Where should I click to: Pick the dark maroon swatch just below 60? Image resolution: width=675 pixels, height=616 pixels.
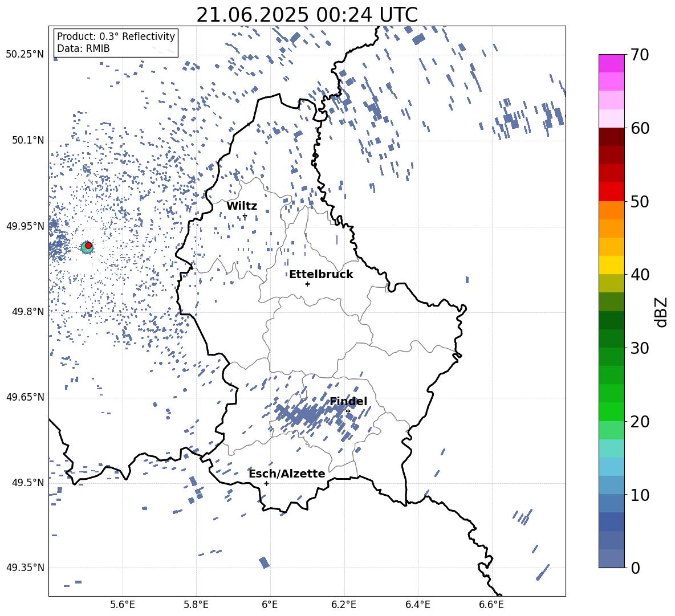click(x=611, y=137)
